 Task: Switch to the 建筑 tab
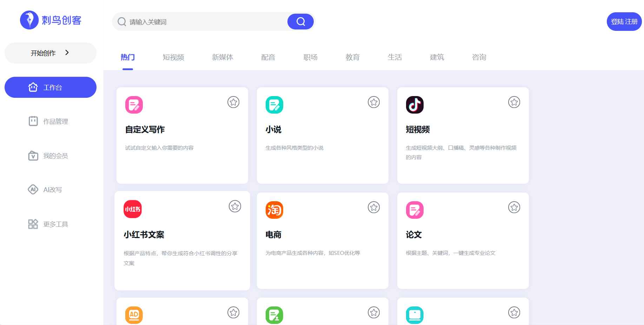tap(437, 57)
